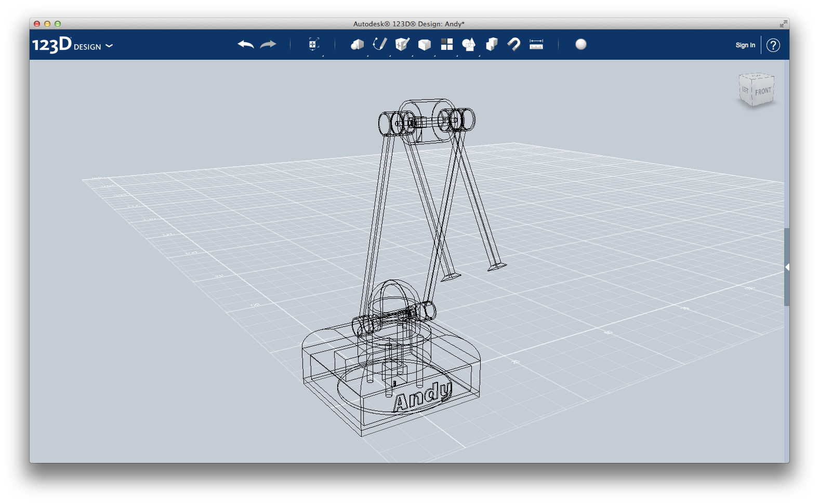
Task: Open the Help question mark
Action: click(773, 45)
